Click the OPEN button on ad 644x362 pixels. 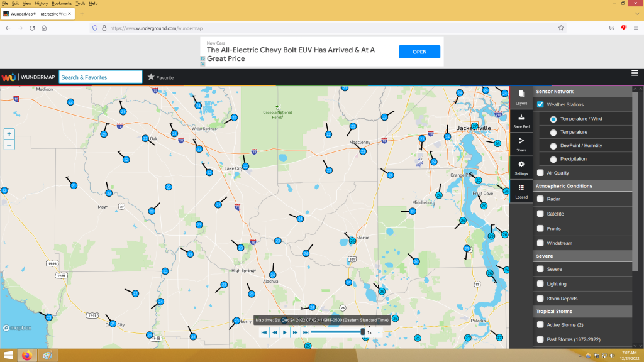pyautogui.click(x=419, y=52)
